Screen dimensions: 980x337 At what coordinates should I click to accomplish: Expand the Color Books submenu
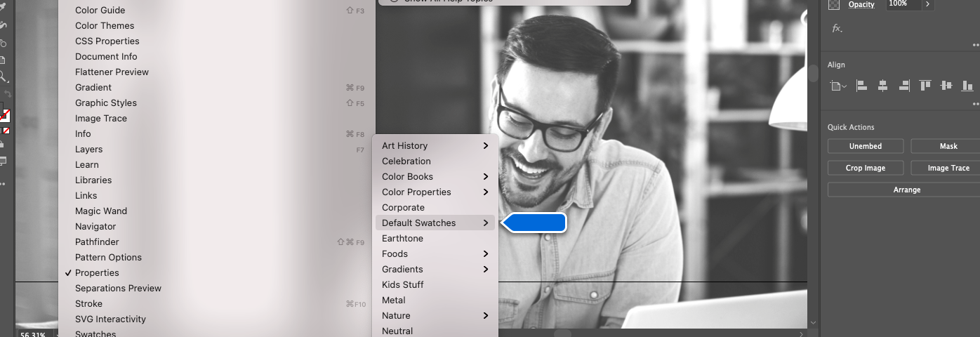(435, 176)
